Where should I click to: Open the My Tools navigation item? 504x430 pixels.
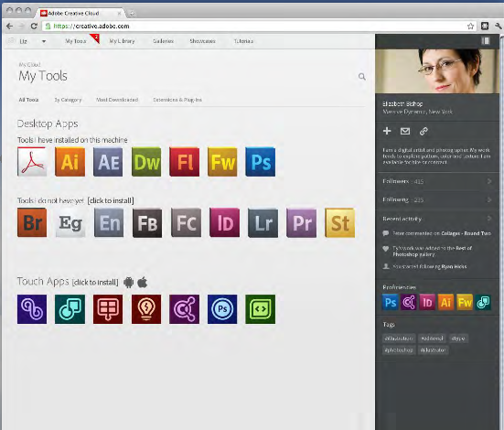[76, 41]
